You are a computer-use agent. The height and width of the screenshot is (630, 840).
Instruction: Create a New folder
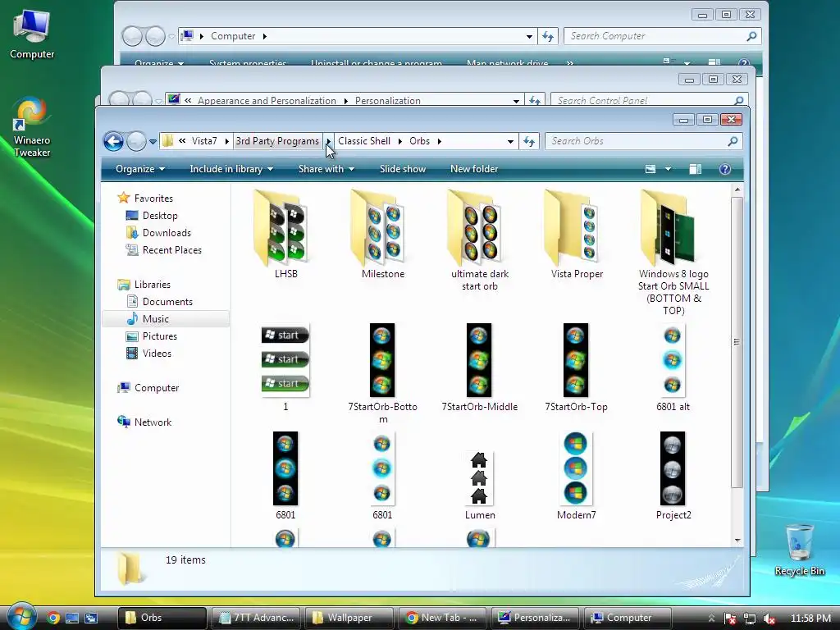click(474, 169)
